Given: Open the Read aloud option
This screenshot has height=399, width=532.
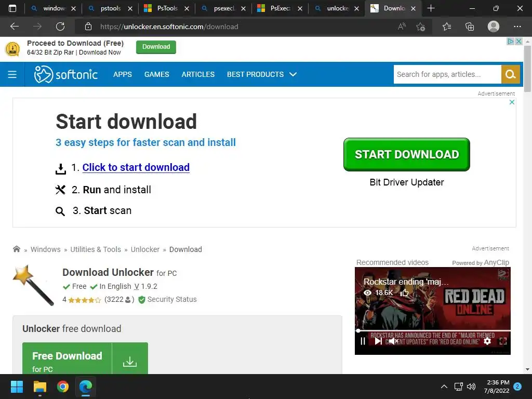Looking at the screenshot, I should pos(402,26).
